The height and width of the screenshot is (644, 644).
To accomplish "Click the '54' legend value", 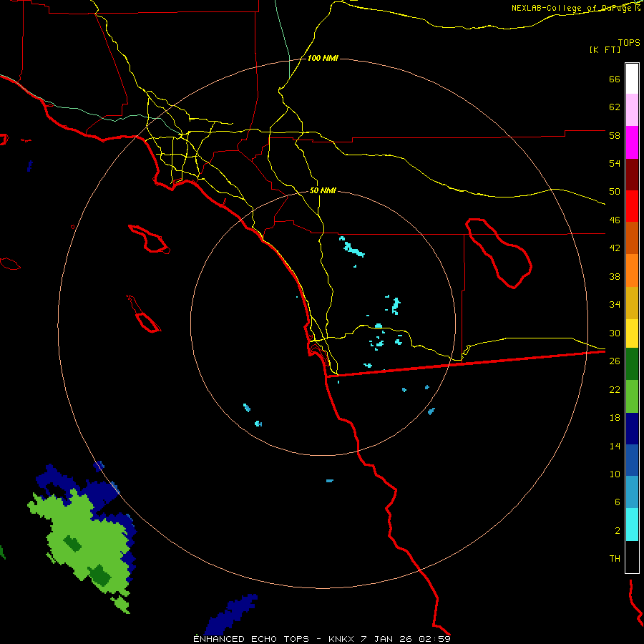I will (615, 163).
